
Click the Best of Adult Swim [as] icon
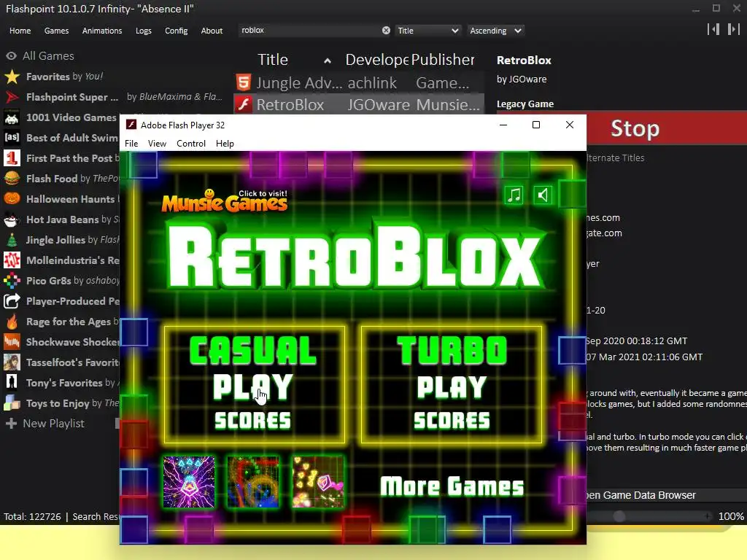coord(12,138)
